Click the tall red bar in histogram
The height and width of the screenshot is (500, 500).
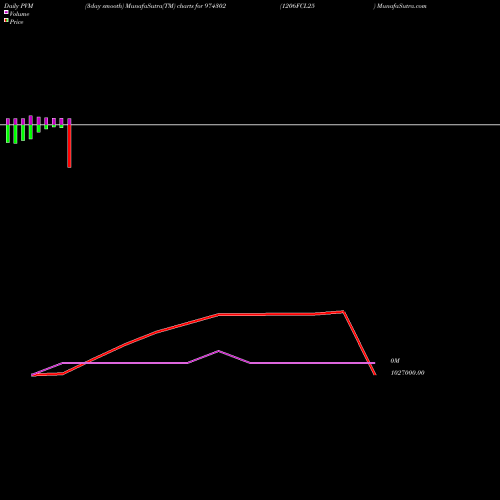point(69,146)
